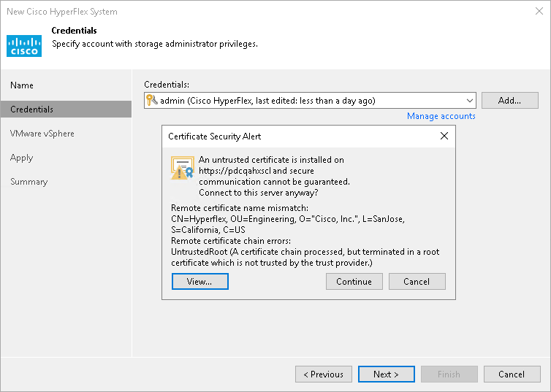
Task: Select the Credentials wizard step
Action: [66, 109]
